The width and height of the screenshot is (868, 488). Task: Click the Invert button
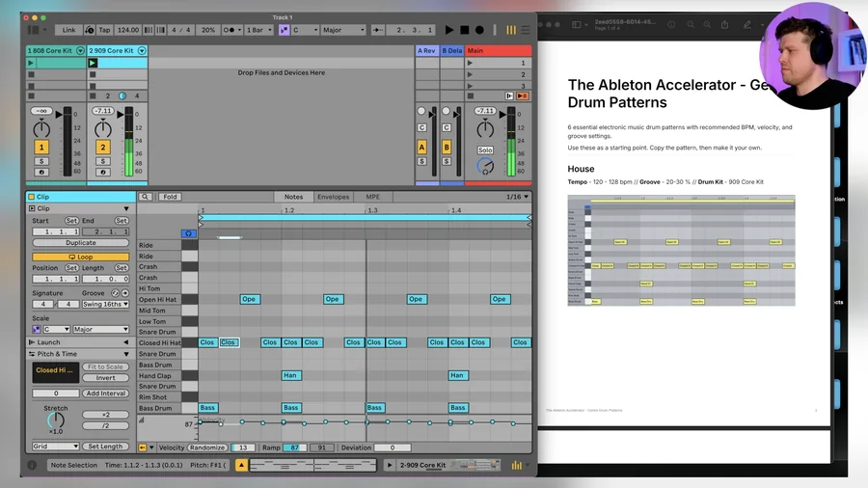point(106,378)
